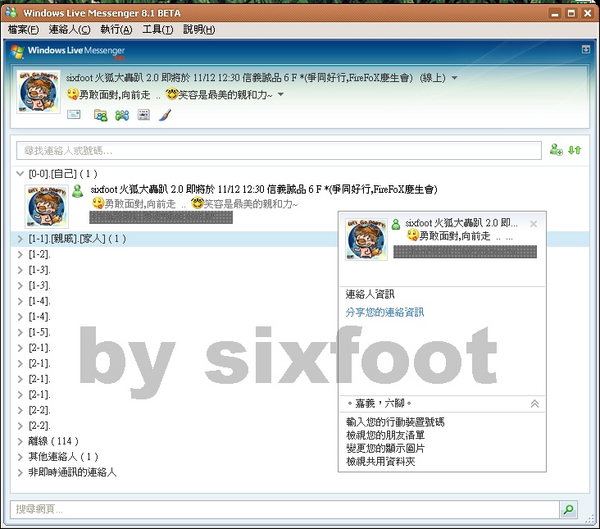The height and width of the screenshot is (529, 600).
Task: Click the e-mail inbox envelope icon
Action: coord(74,114)
